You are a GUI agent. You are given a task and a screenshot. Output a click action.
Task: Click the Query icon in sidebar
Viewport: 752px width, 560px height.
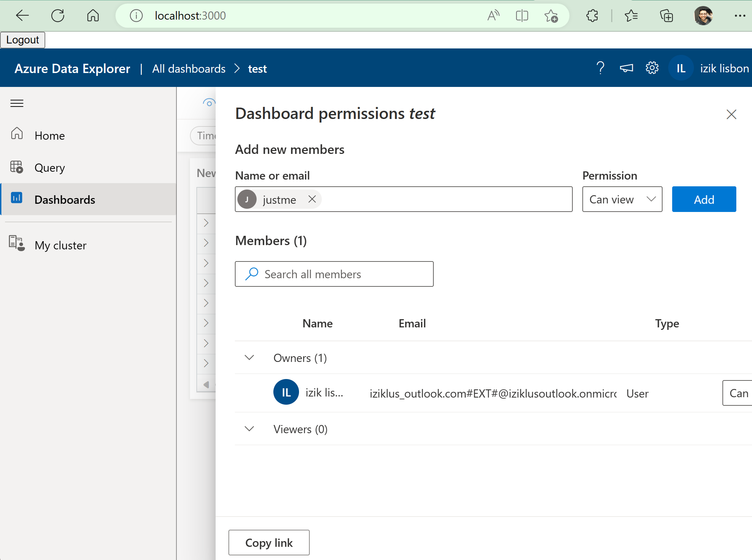pos(16,167)
